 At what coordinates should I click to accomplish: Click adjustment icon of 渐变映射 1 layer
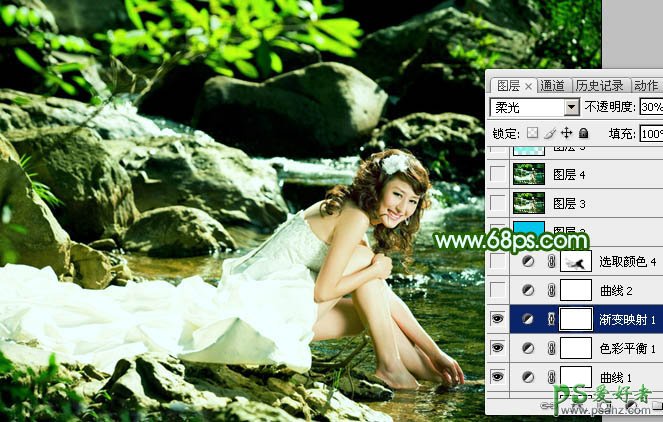pos(529,320)
